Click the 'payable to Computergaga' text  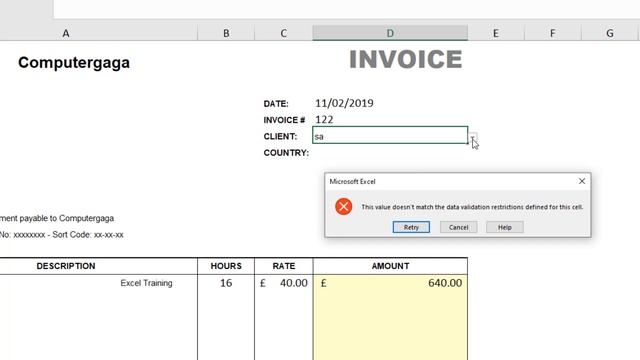(67, 218)
